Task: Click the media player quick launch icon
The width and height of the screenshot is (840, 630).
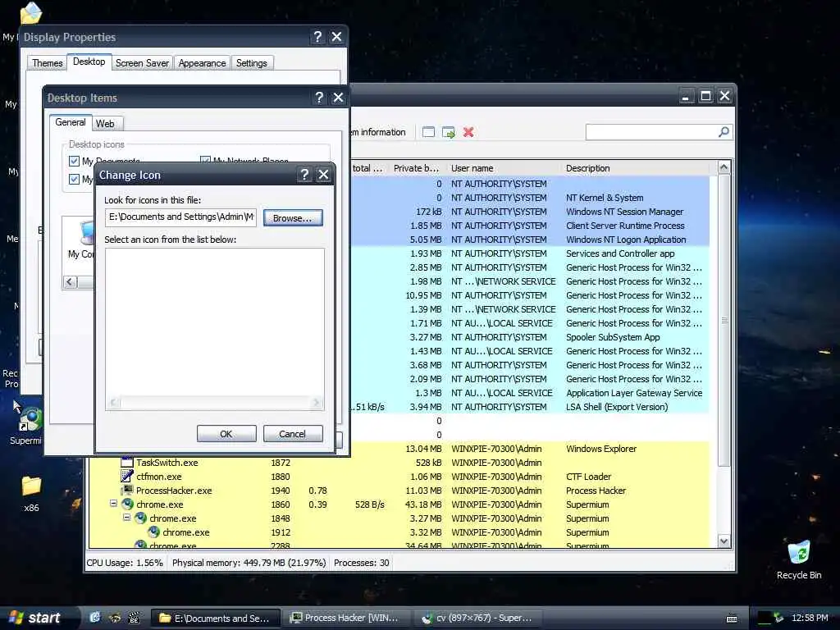Action: pyautogui.click(x=134, y=618)
